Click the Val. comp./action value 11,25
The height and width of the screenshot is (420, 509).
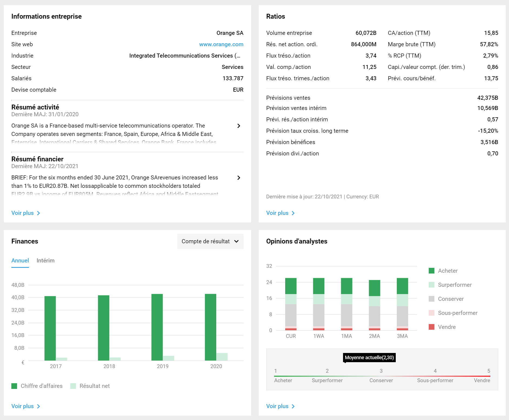(369, 67)
